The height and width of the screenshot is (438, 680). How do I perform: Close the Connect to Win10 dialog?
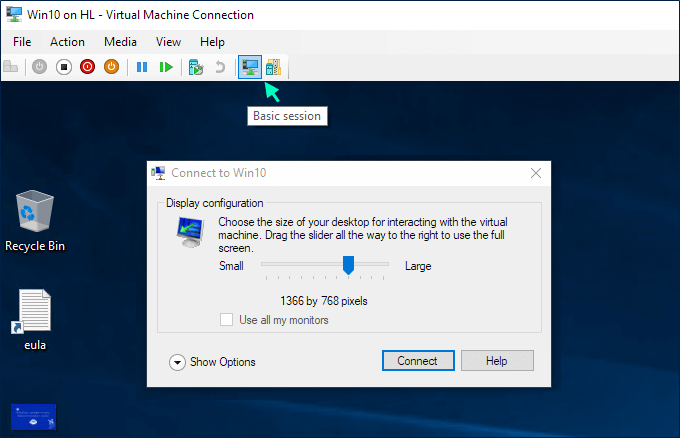tap(536, 173)
